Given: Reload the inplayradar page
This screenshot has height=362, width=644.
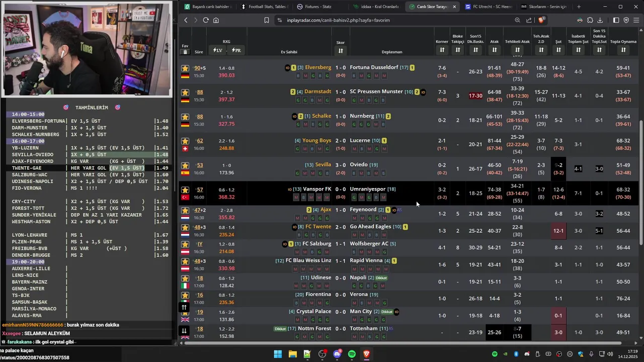Looking at the screenshot, I should (x=205, y=20).
